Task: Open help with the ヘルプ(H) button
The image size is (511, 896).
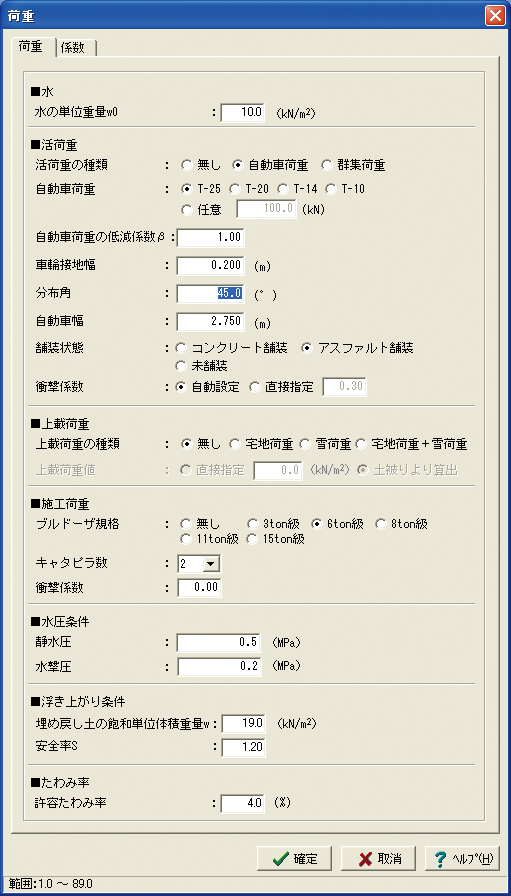Action: 462,858
